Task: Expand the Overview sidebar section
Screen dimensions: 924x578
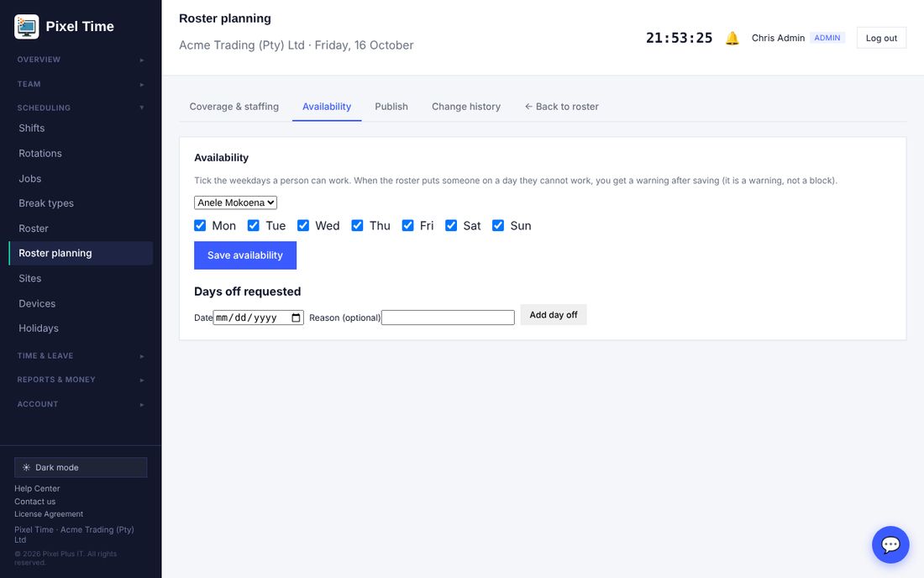Action: tap(81, 60)
